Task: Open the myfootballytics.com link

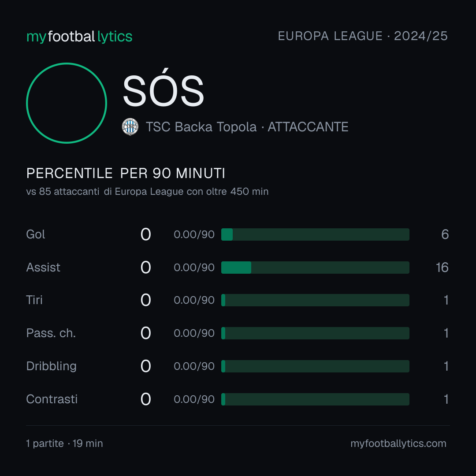Action: (398, 443)
